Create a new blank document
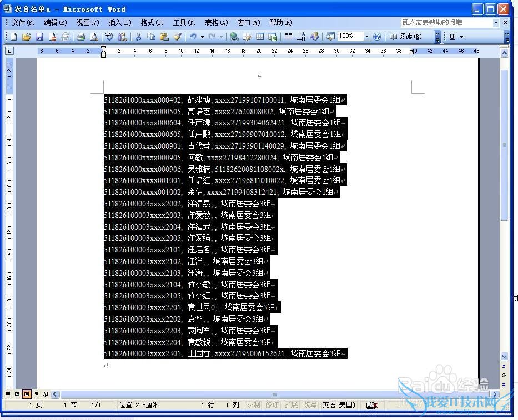This screenshot has width=518, height=420. point(13,37)
